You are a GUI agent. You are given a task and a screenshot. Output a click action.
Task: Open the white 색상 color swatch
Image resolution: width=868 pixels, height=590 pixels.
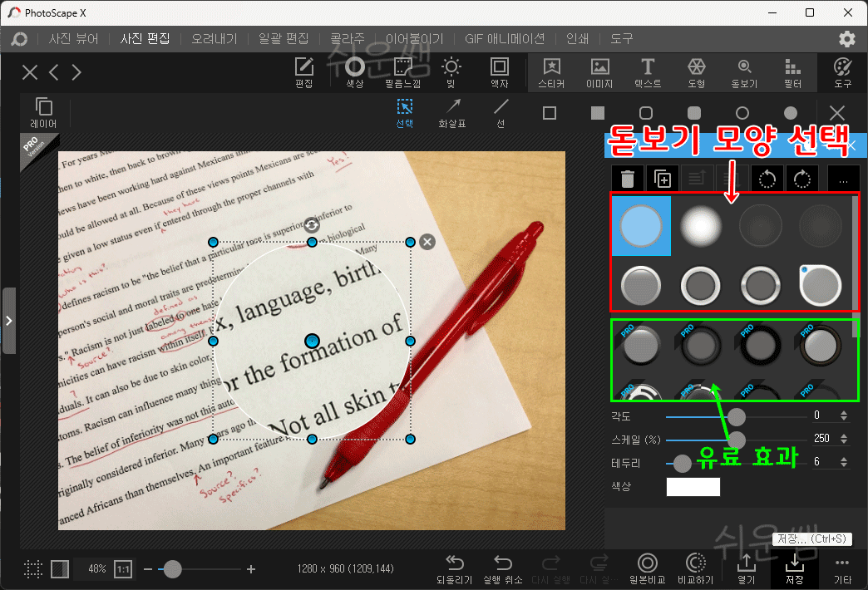[x=693, y=487]
